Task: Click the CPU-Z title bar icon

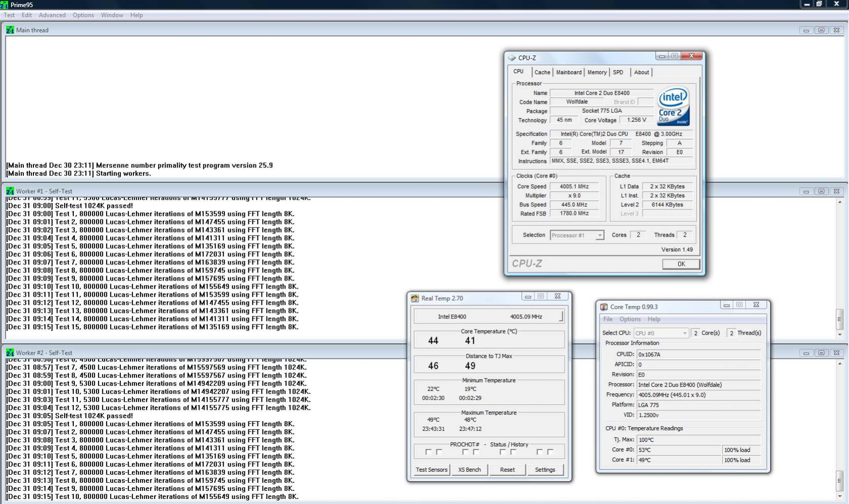Action: [x=512, y=58]
